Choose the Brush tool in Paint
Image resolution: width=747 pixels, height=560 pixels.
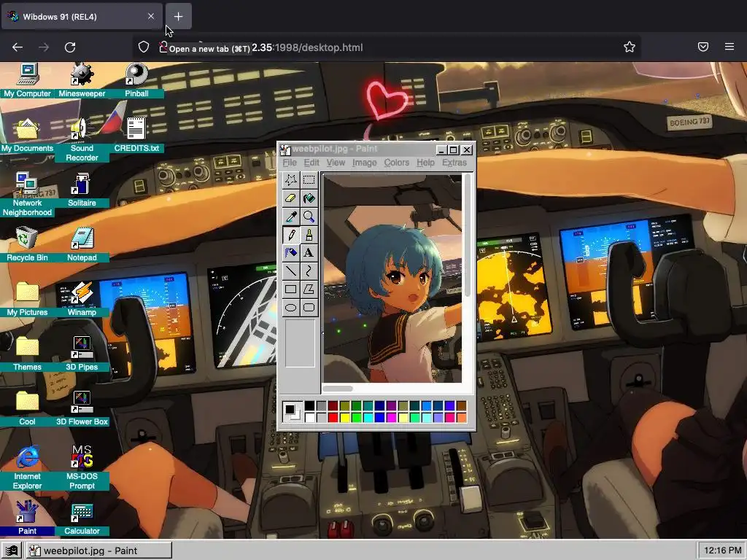[x=309, y=235]
